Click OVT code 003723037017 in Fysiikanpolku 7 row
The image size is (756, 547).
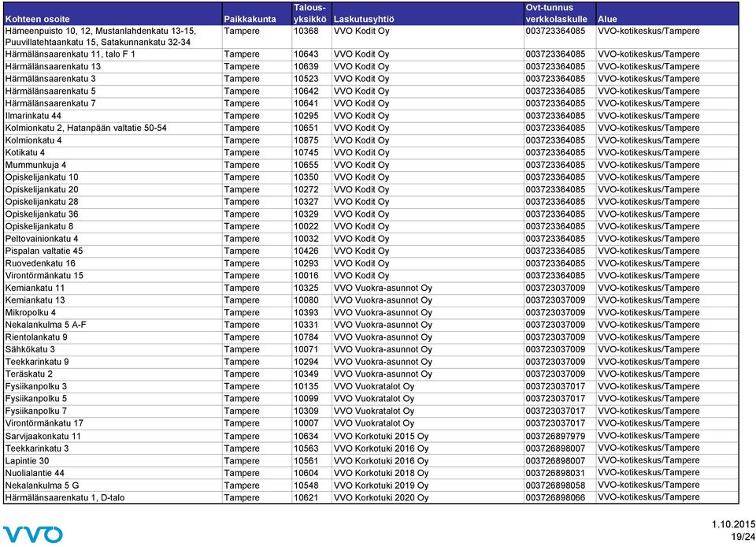pos(555,411)
